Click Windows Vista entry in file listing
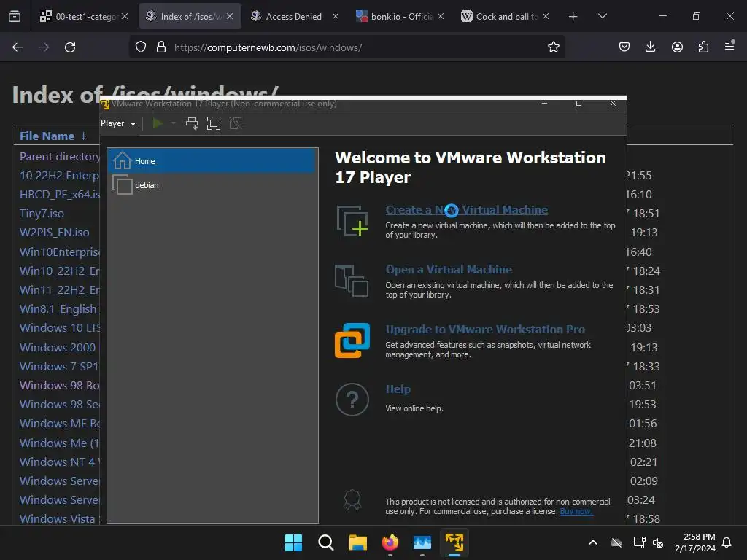Viewport: 747px width, 560px height. (57, 518)
